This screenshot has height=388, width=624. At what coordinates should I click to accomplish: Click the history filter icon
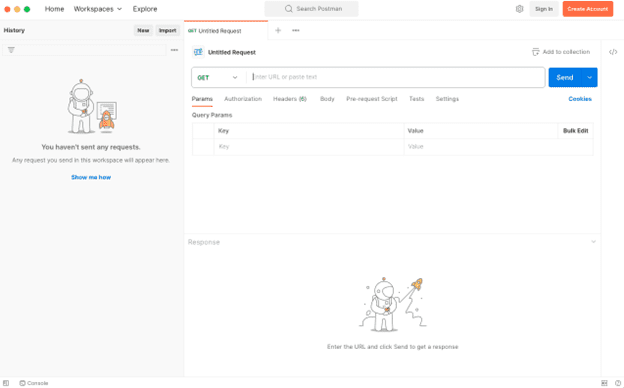point(11,50)
